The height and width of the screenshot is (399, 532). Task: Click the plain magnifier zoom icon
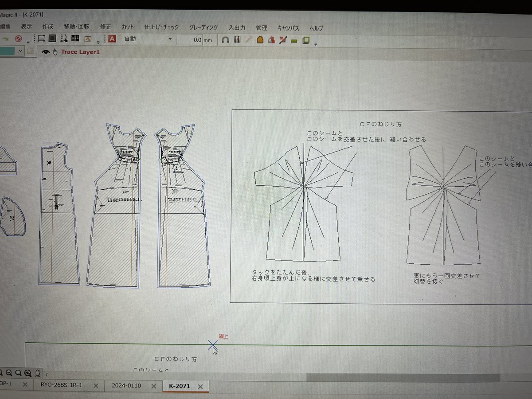pyautogui.click(x=18, y=373)
